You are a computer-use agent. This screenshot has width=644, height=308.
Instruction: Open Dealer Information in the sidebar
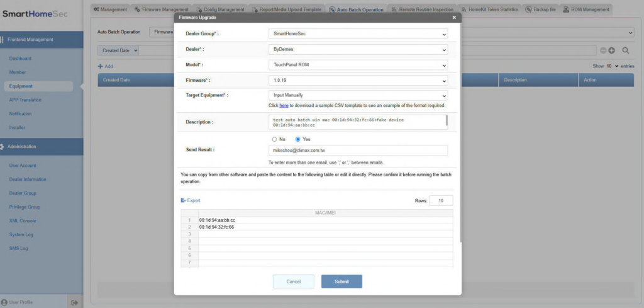(x=28, y=180)
